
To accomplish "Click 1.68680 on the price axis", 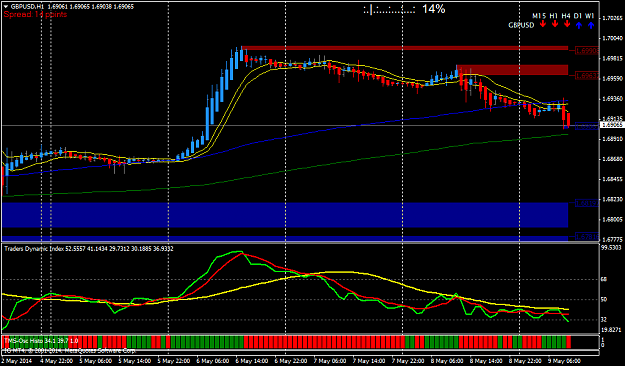I will [x=612, y=159].
